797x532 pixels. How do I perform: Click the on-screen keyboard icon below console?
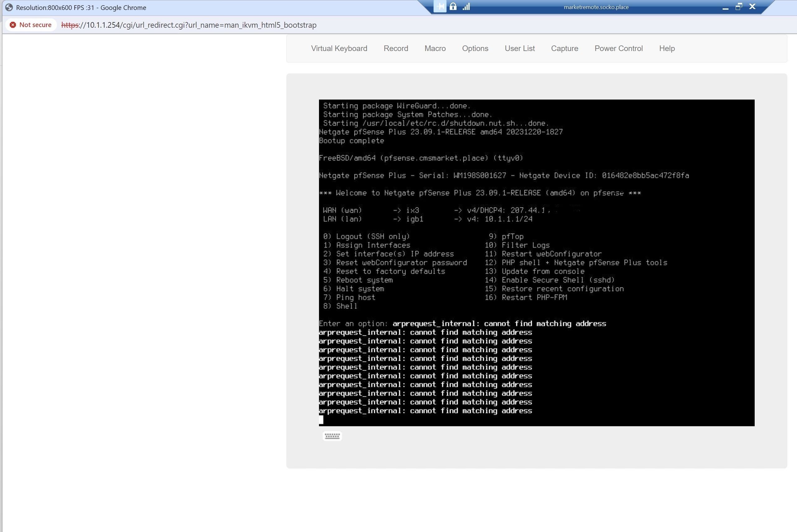[332, 436]
